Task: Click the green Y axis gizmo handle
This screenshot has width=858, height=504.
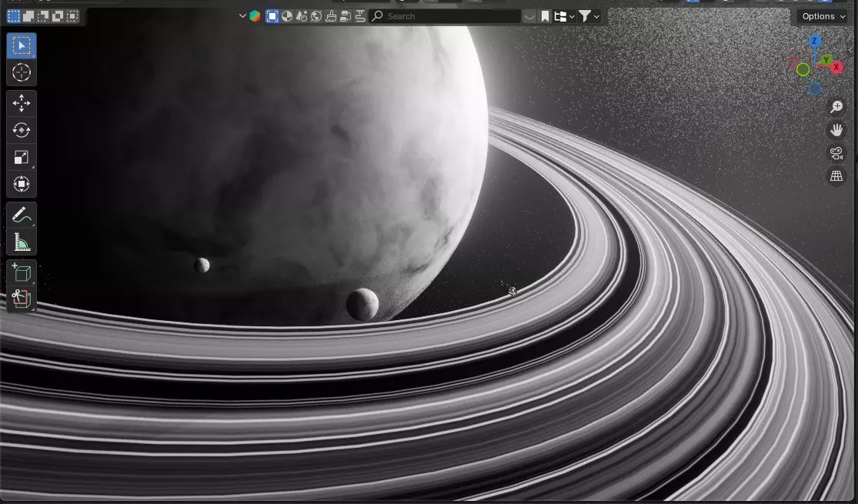Action: pyautogui.click(x=826, y=60)
